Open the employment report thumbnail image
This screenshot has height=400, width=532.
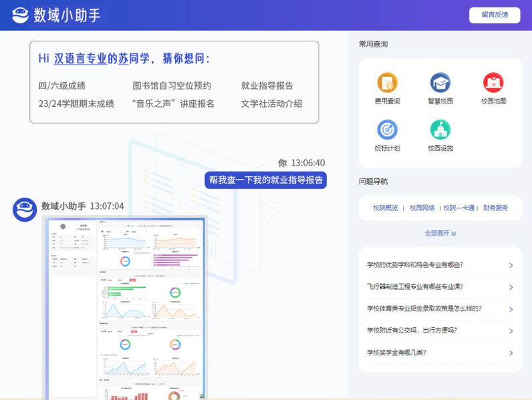(124, 307)
